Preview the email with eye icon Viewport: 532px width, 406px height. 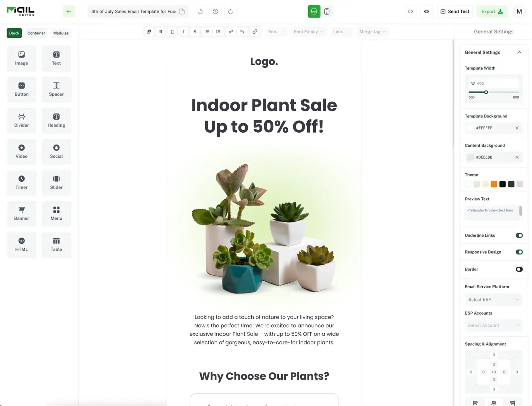coord(426,11)
